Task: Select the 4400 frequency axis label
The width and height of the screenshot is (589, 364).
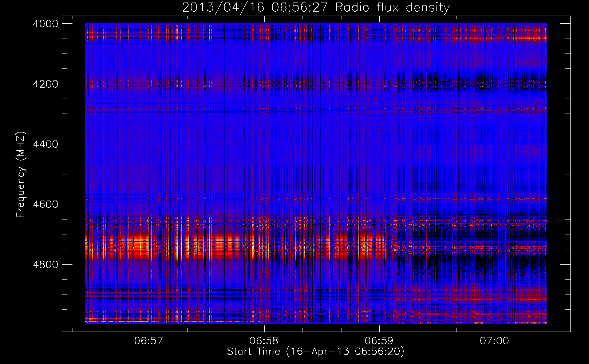Action: coord(46,144)
